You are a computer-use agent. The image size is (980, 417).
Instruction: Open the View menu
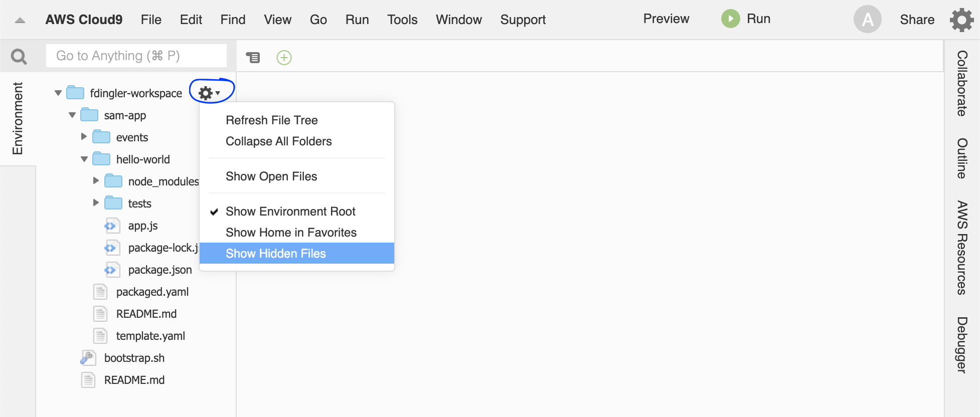(x=278, y=20)
